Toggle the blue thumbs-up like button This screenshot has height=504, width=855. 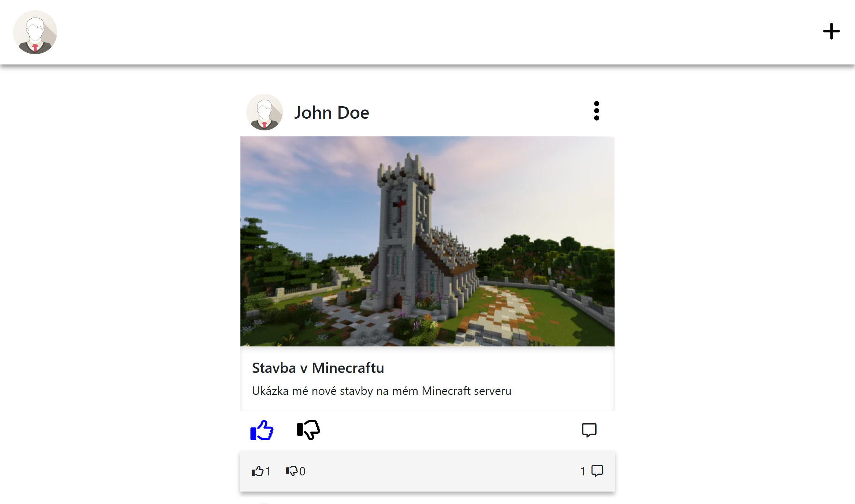262,430
